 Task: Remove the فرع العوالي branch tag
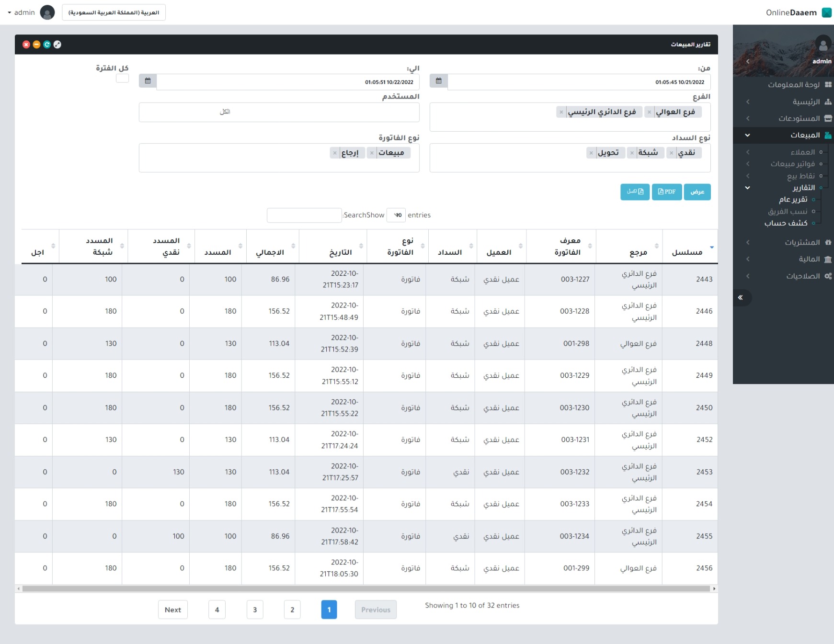649,112
